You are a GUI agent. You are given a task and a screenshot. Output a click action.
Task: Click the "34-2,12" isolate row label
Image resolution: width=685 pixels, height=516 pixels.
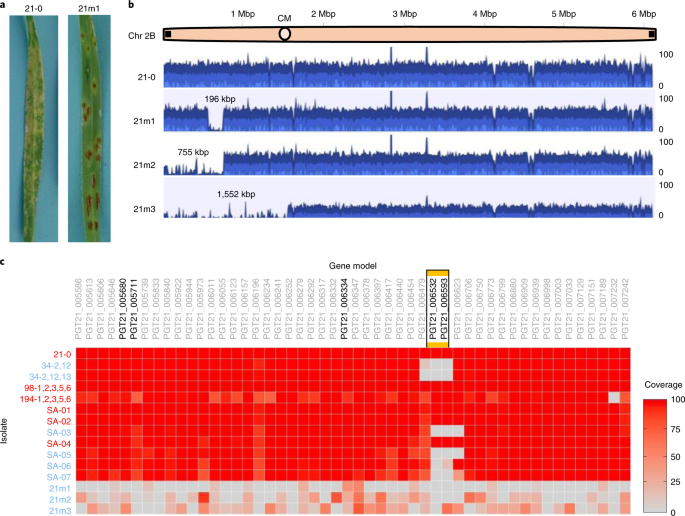point(56,366)
